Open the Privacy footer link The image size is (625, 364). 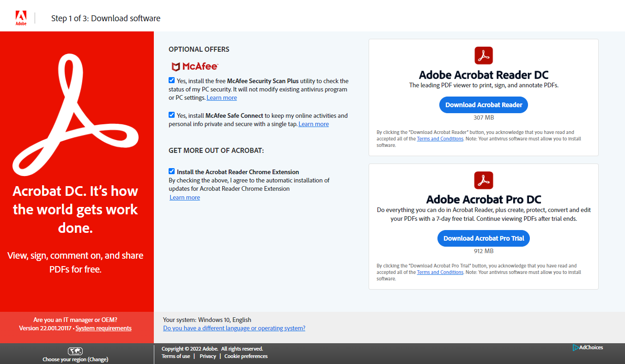click(x=208, y=356)
